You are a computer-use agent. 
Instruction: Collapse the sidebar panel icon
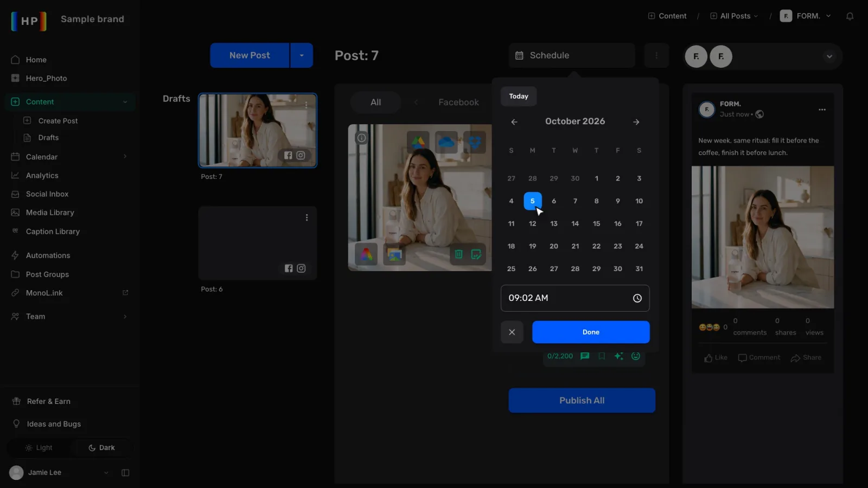[x=125, y=473]
